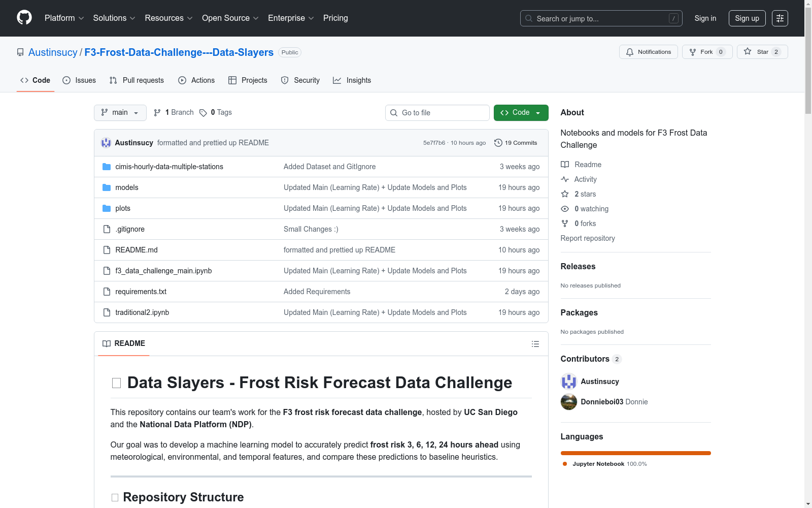
Task: Expand the Enterprise menu
Action: click(x=291, y=18)
